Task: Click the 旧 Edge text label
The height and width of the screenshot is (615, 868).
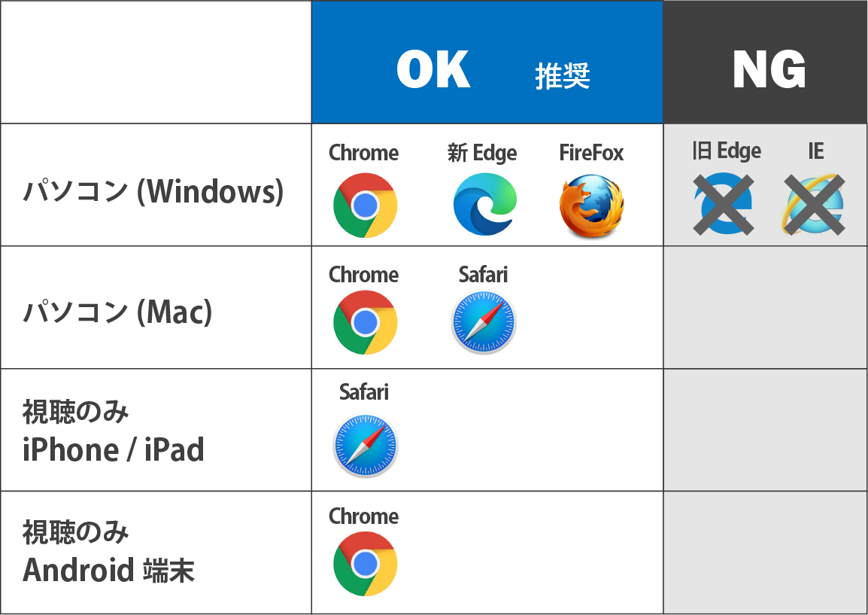Action: [727, 151]
